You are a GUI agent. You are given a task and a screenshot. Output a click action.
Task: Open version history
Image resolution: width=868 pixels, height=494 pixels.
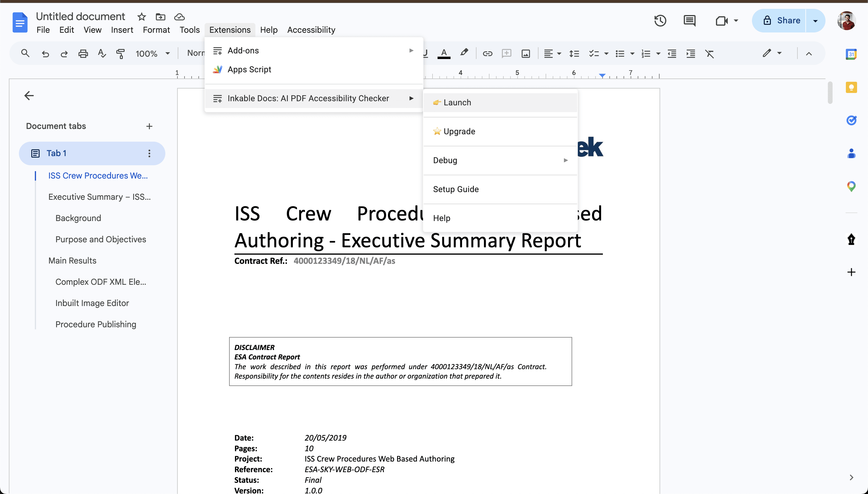click(660, 20)
